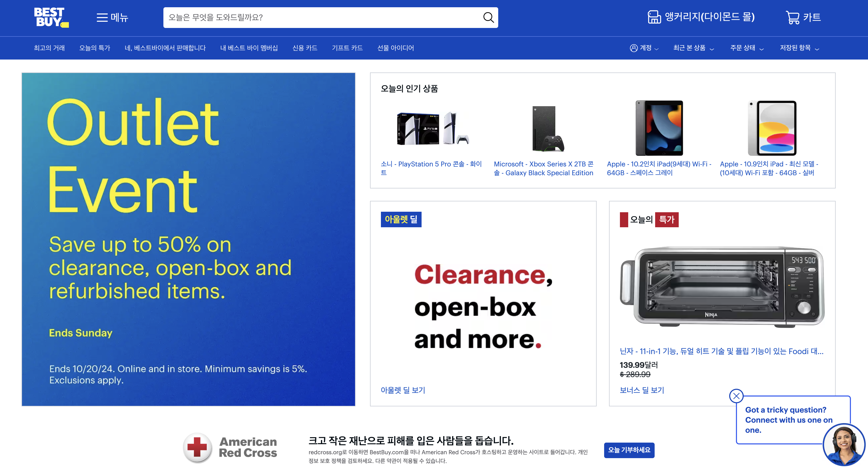
Task: Click the American Red Cross logo
Action: (x=230, y=448)
